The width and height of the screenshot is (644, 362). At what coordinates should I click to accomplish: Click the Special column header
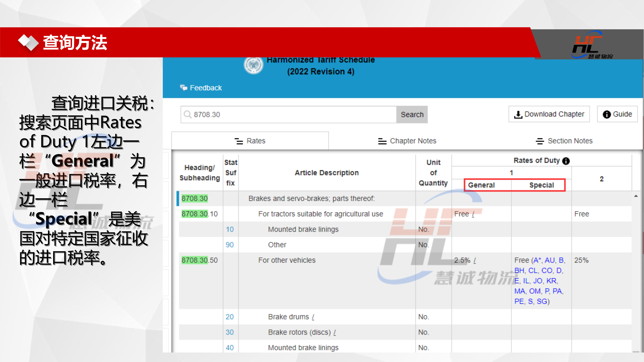pyautogui.click(x=541, y=185)
